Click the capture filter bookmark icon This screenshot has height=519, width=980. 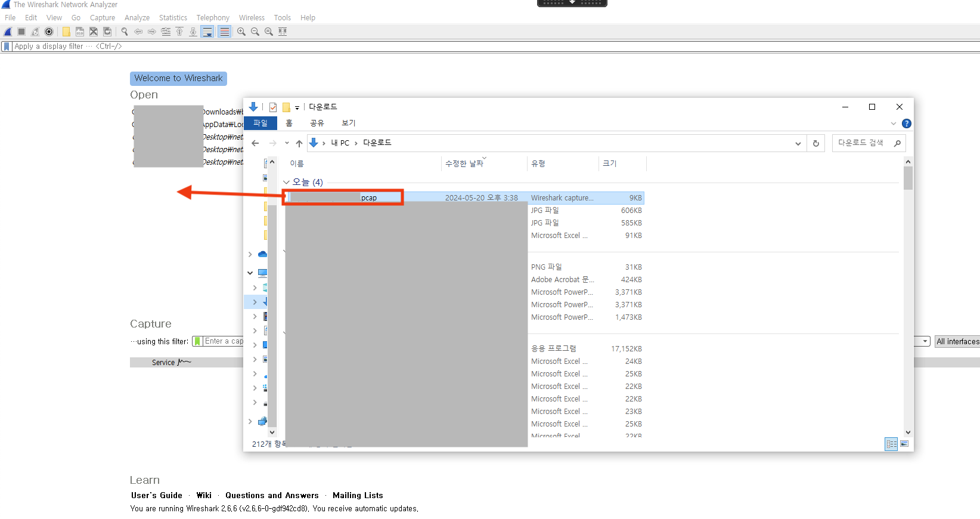coord(197,341)
